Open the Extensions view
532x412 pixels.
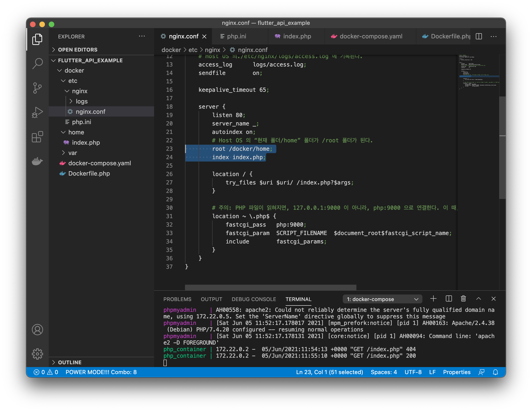tap(37, 137)
